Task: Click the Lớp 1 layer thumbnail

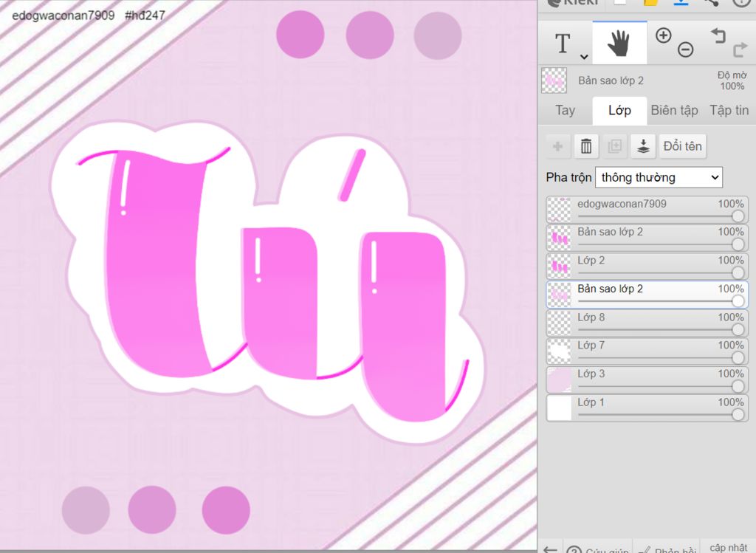Action: pyautogui.click(x=560, y=408)
